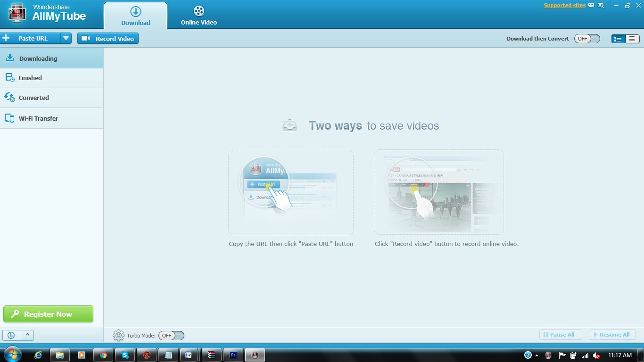Switch to the Download tab
The image size is (644, 362).
(136, 16)
